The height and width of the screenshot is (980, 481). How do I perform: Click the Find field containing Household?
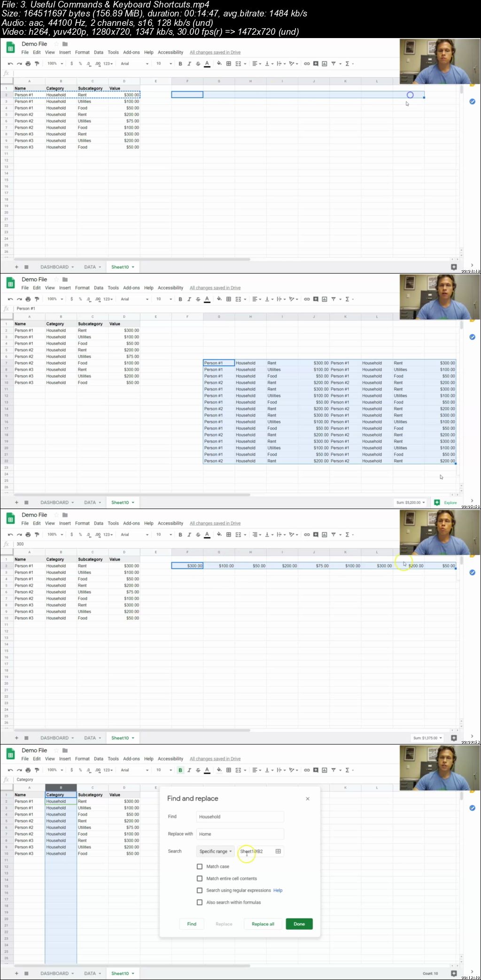(240, 817)
